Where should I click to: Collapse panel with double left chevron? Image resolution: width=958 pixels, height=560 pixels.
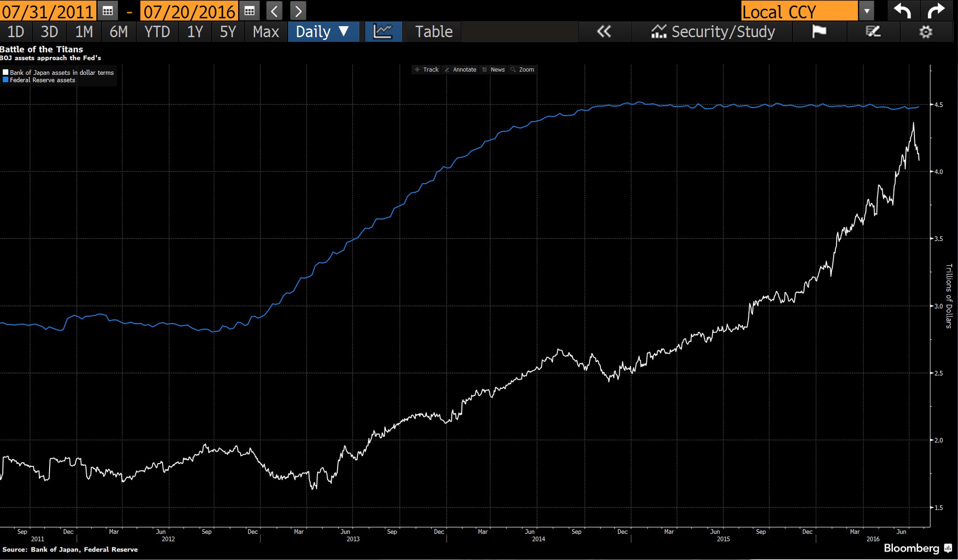click(604, 32)
